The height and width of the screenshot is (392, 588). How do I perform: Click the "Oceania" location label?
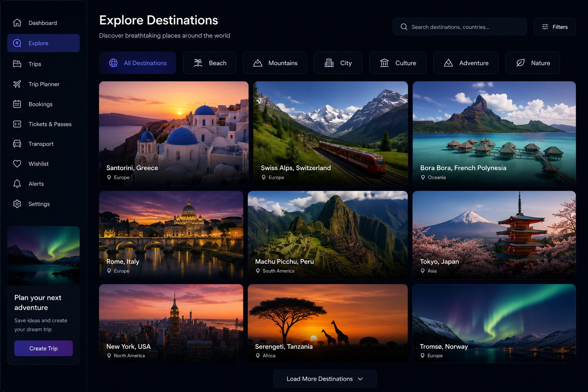tap(437, 178)
